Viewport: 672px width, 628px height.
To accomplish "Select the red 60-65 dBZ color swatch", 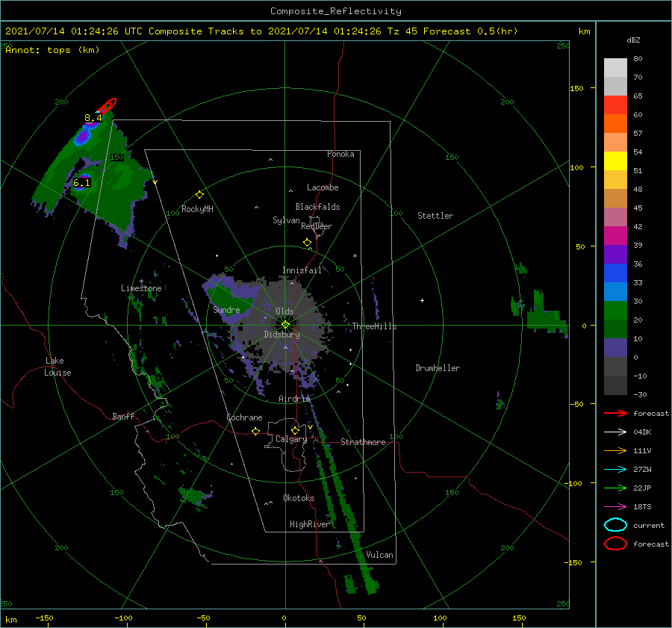I will tap(615, 105).
